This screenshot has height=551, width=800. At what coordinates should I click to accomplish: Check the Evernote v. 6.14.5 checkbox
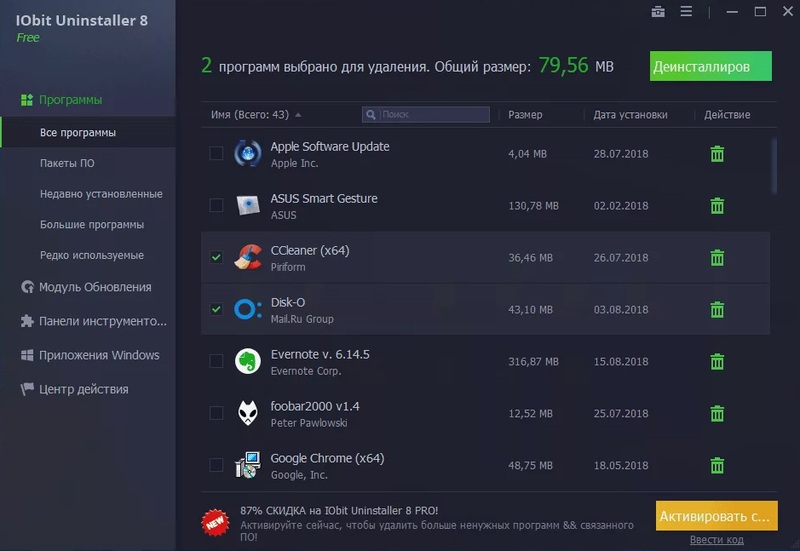coord(216,362)
